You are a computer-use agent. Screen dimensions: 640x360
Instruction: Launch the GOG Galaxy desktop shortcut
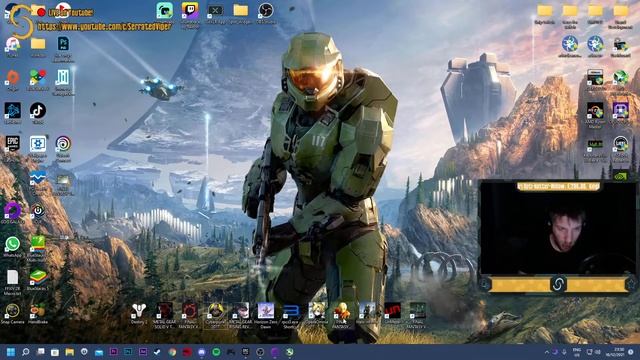(12, 211)
